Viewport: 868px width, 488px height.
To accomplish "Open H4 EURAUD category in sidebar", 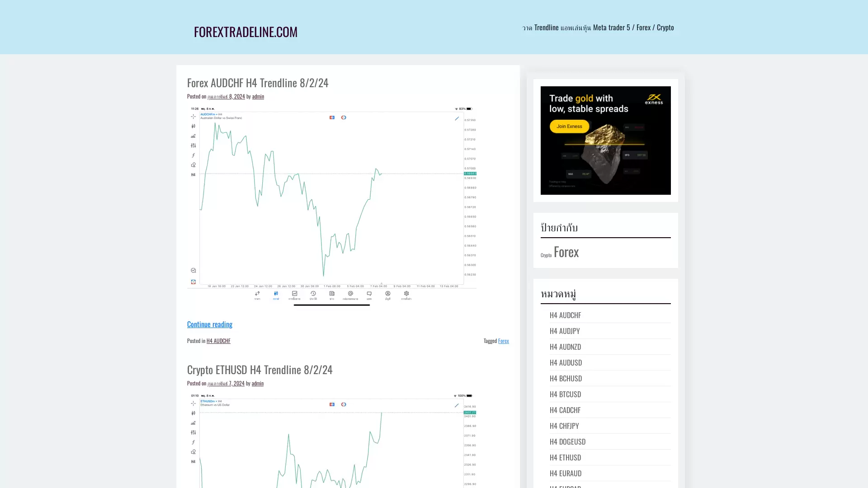I will coord(565,473).
